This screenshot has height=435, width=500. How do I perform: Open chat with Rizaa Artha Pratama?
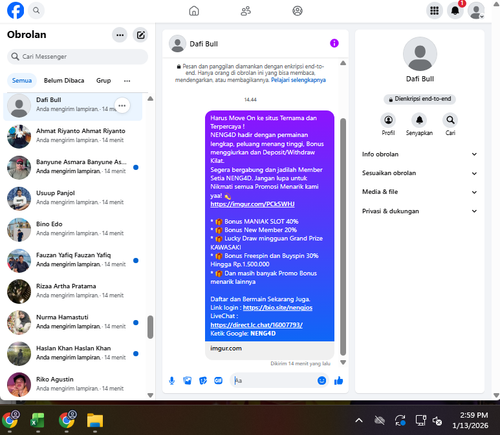73,291
